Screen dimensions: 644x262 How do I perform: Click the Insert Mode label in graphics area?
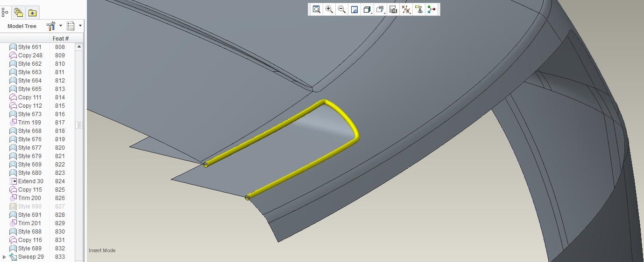(x=102, y=250)
